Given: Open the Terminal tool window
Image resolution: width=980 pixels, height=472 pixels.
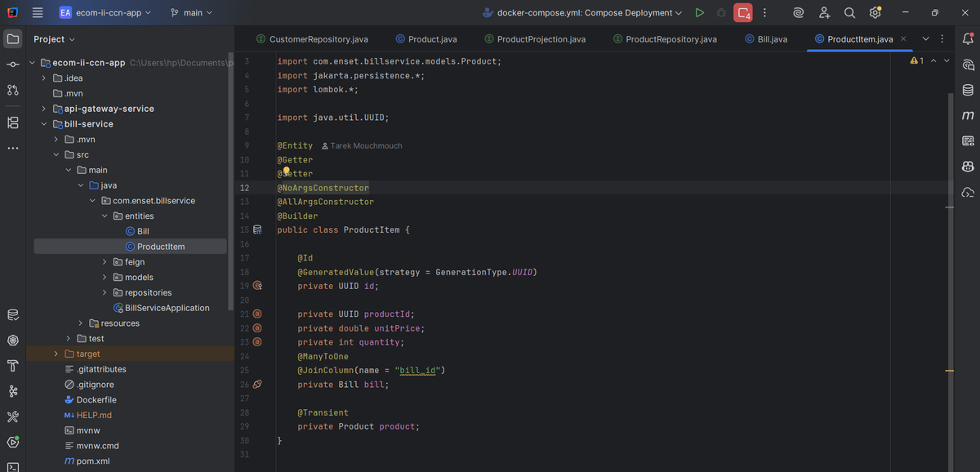Looking at the screenshot, I should coord(13,466).
